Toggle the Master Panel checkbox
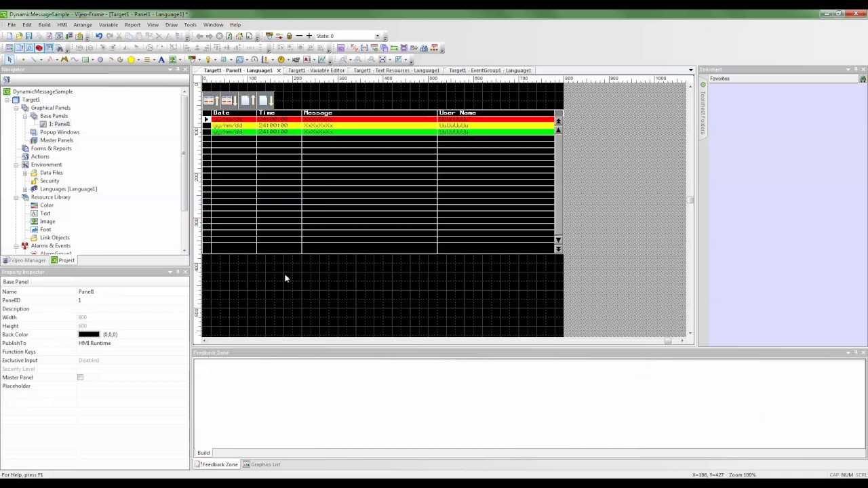This screenshot has width=868, height=488. click(80, 378)
